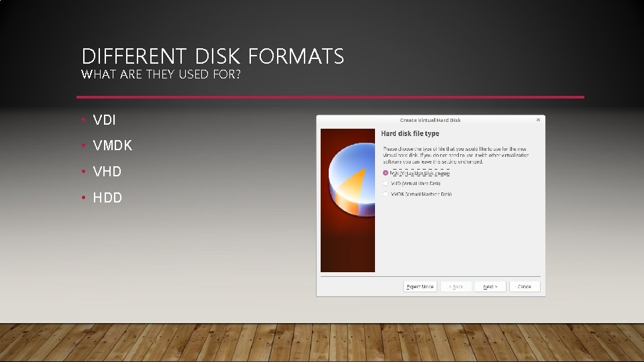Choose the VMDK (Virtual Machine Disk) option
This screenshot has width=644, height=362.
pyautogui.click(x=417, y=194)
